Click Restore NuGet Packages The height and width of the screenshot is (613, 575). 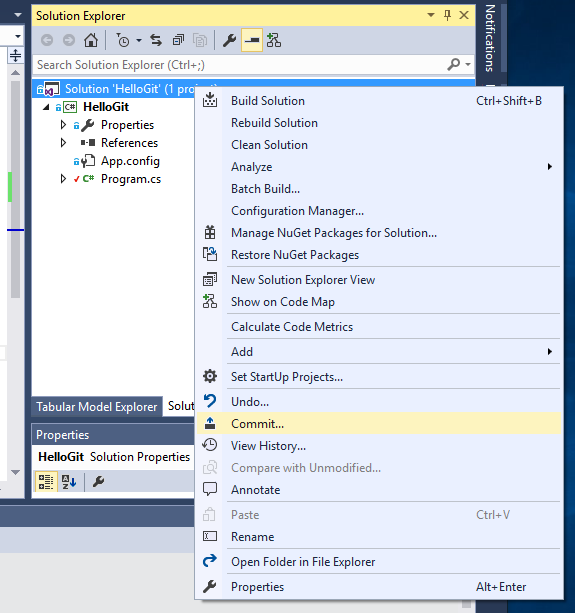coord(379,255)
